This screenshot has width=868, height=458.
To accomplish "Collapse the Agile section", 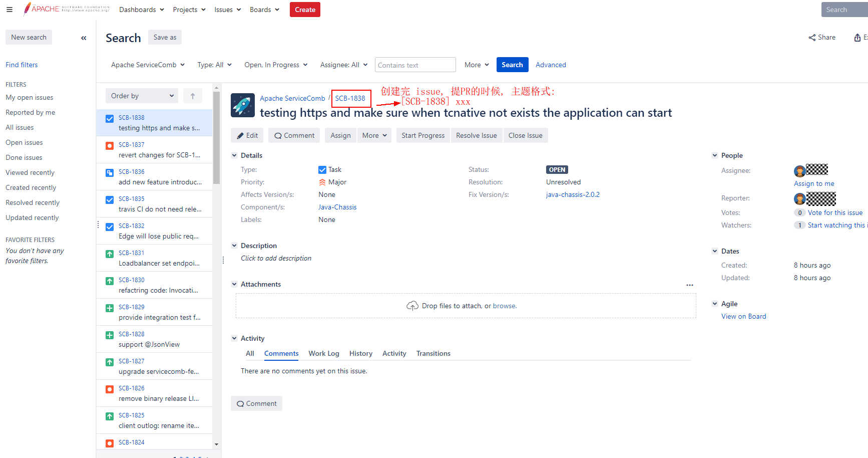I will point(715,304).
